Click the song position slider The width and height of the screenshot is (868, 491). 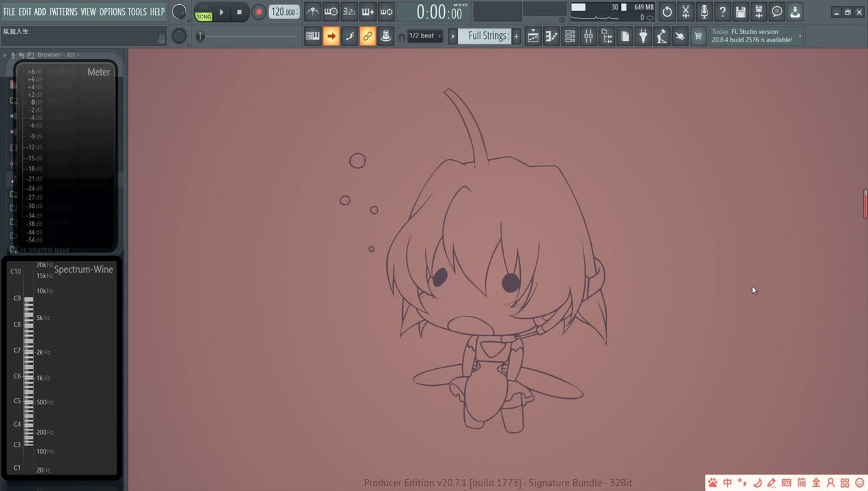point(247,37)
